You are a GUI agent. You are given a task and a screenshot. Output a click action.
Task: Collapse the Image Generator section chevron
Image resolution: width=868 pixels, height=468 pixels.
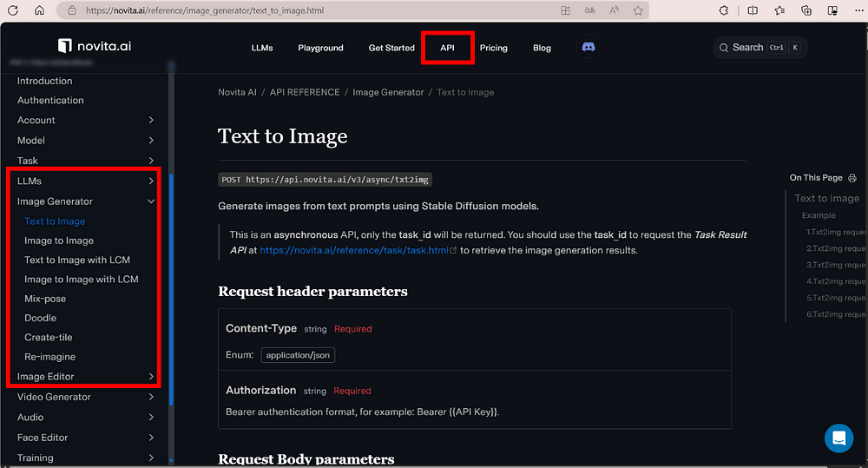click(151, 201)
